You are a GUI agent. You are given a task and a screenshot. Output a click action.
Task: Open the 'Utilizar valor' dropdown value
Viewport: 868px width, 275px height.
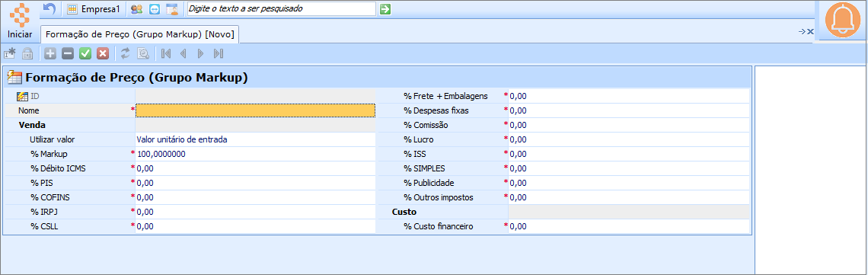[x=256, y=139]
